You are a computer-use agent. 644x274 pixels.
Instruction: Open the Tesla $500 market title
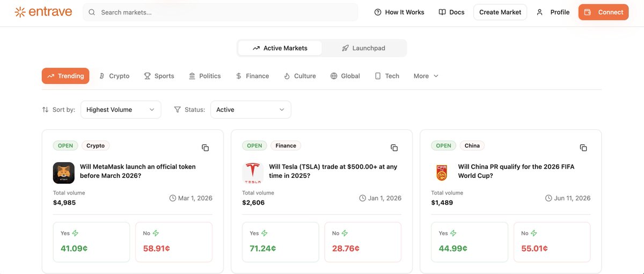(x=333, y=171)
